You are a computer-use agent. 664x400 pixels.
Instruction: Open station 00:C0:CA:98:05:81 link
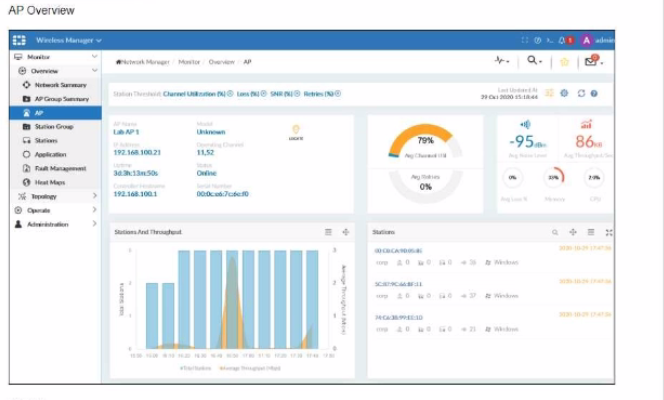click(398, 250)
